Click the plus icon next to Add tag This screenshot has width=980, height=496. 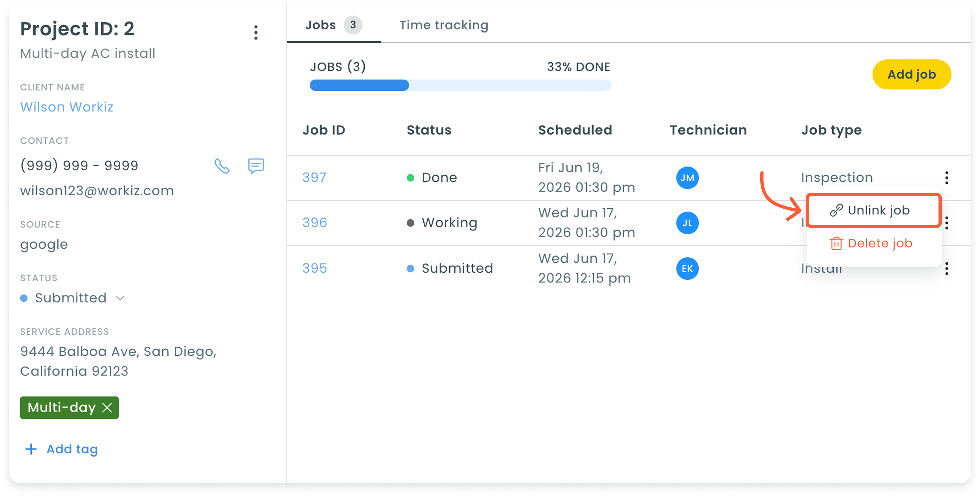point(31,449)
